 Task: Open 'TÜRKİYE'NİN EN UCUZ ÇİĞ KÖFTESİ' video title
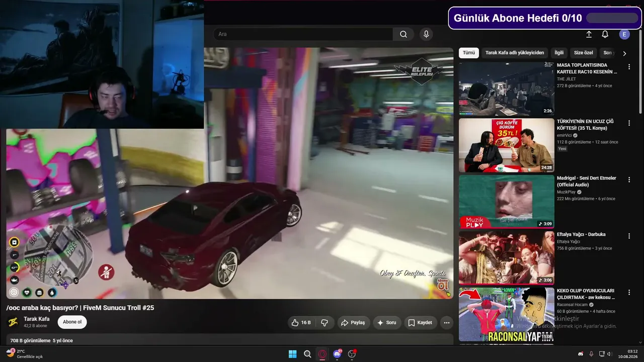click(x=585, y=125)
